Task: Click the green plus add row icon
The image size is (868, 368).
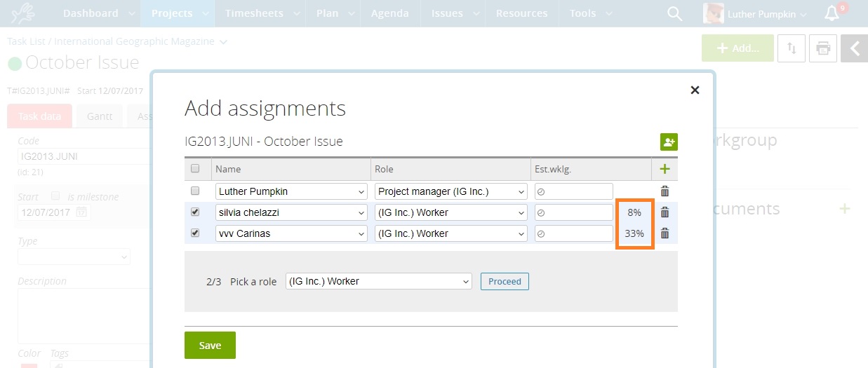Action: (x=665, y=169)
